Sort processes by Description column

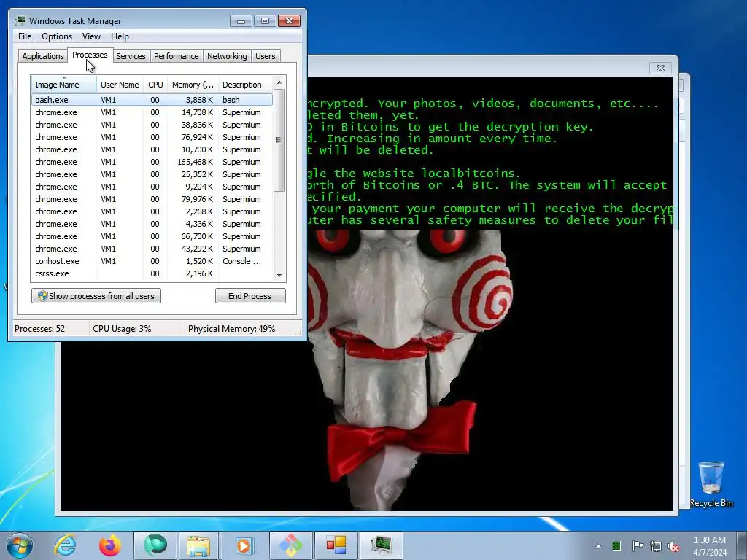(245, 85)
